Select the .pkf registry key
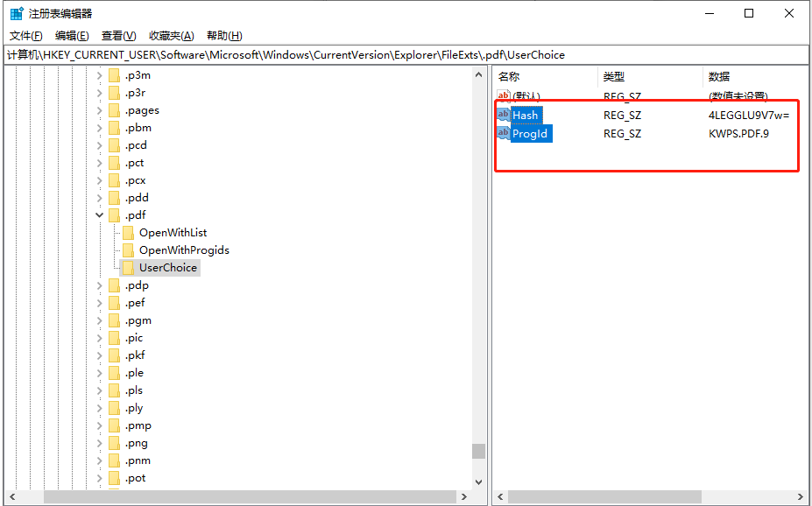 coord(135,355)
